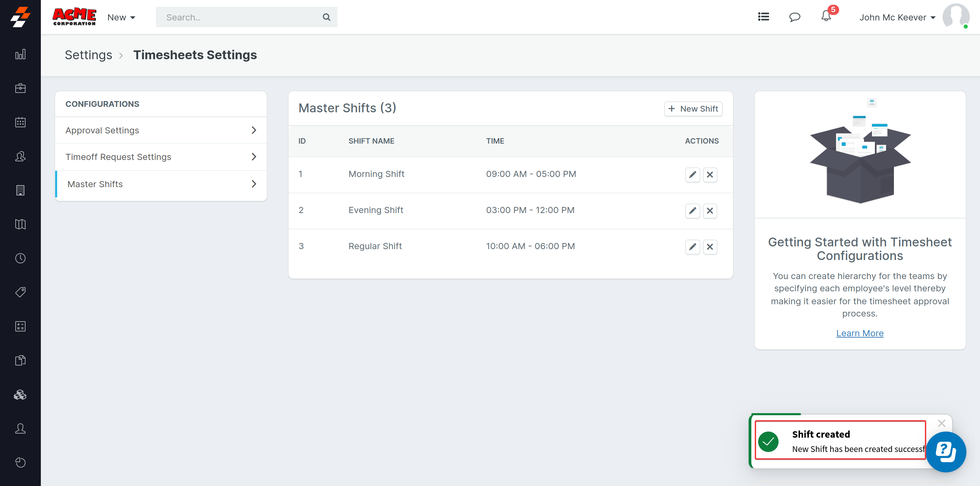
Task: Open the calendar icon in sidebar
Action: (20, 122)
